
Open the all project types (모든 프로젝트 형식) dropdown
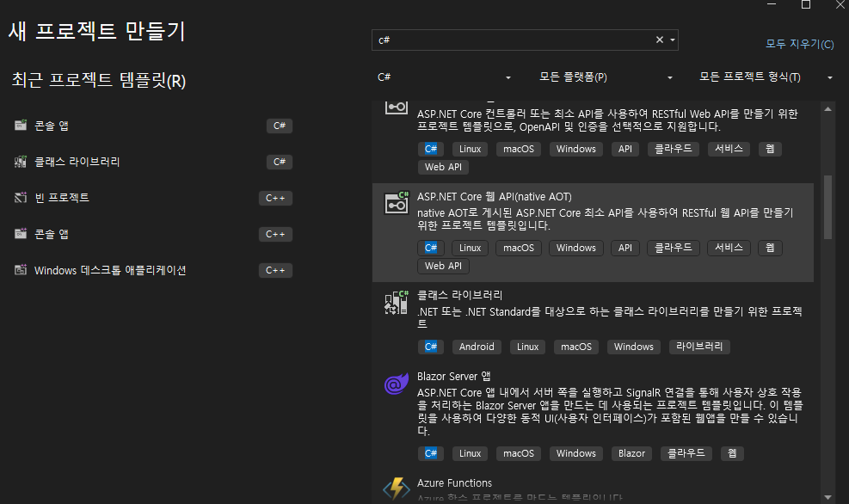[x=766, y=77]
